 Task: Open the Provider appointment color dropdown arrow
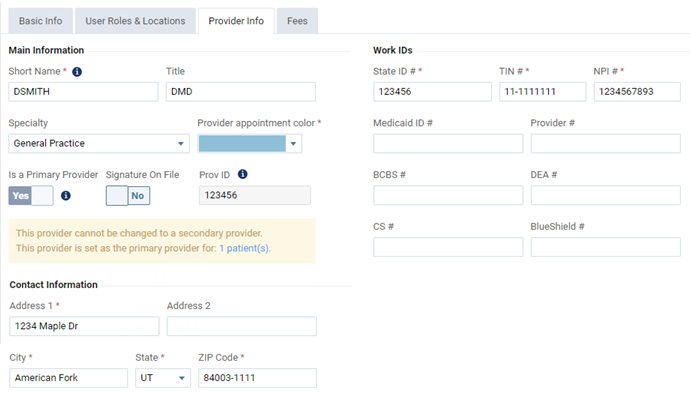(x=294, y=143)
